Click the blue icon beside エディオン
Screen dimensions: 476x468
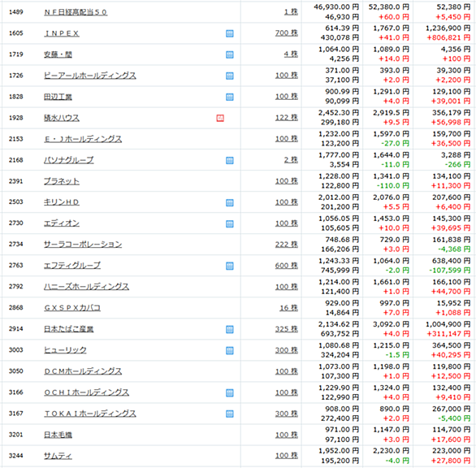click(230, 223)
